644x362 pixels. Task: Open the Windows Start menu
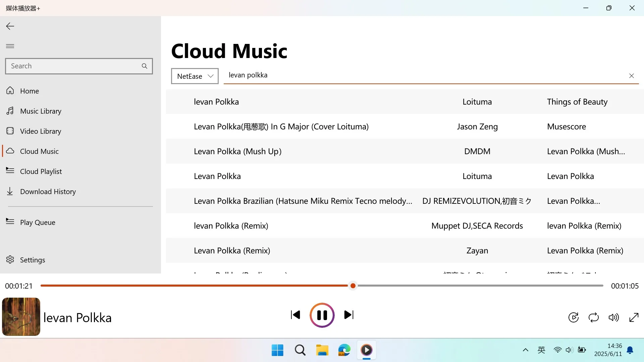[277, 350]
